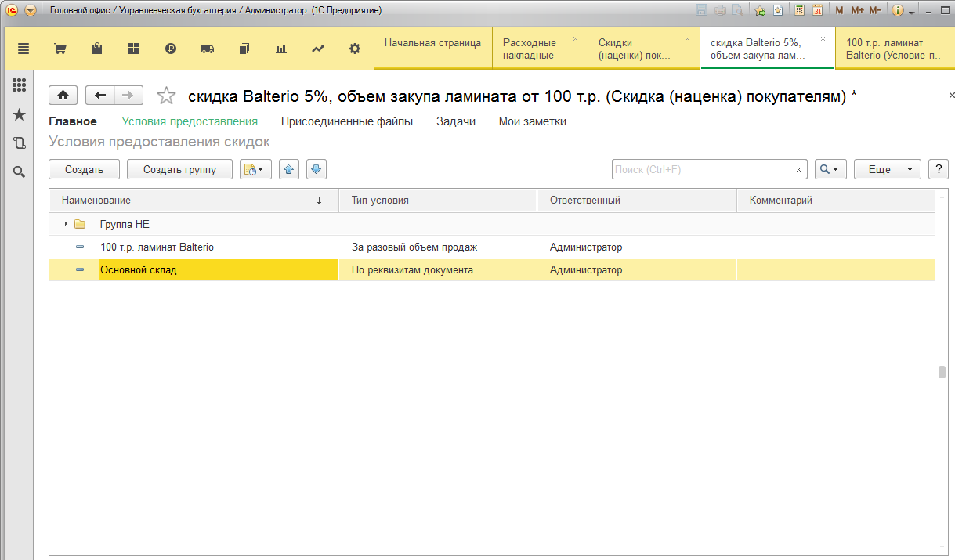
Task: Open search magnifier in left sidebar
Action: pyautogui.click(x=19, y=172)
